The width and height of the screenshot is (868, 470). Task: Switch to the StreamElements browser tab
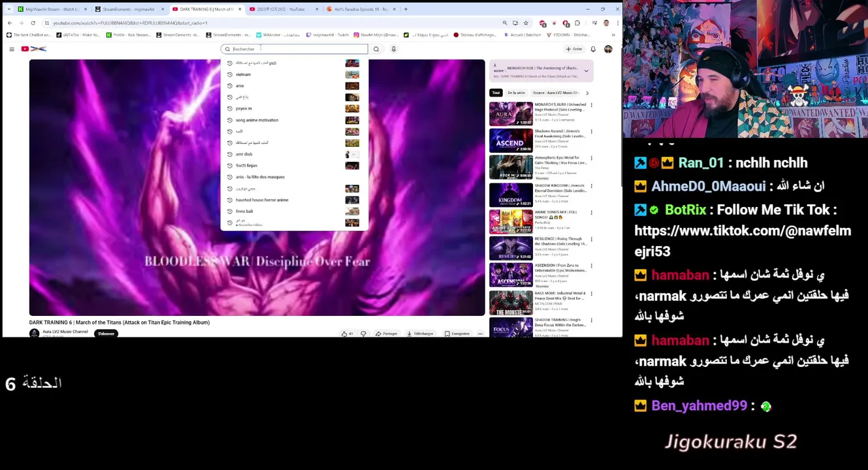pos(128,9)
